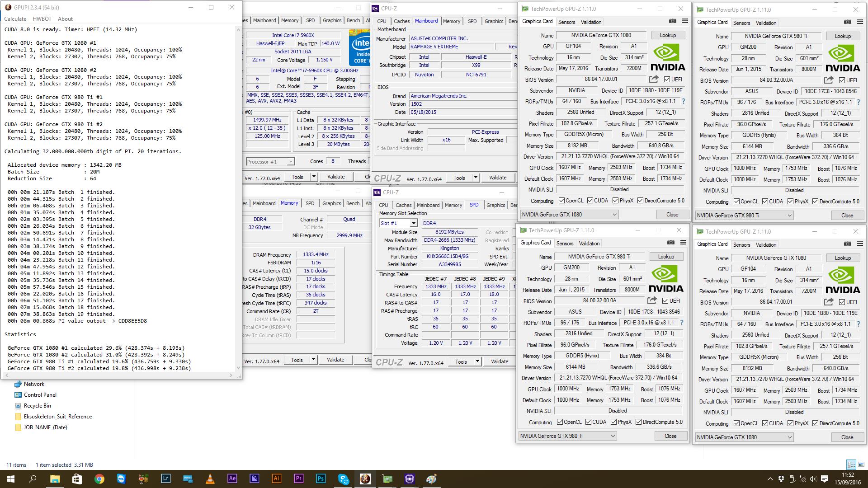Toggle UEFI checkbox in bottom-left GPU-Z window
The image size is (868, 488).
pos(665,300)
